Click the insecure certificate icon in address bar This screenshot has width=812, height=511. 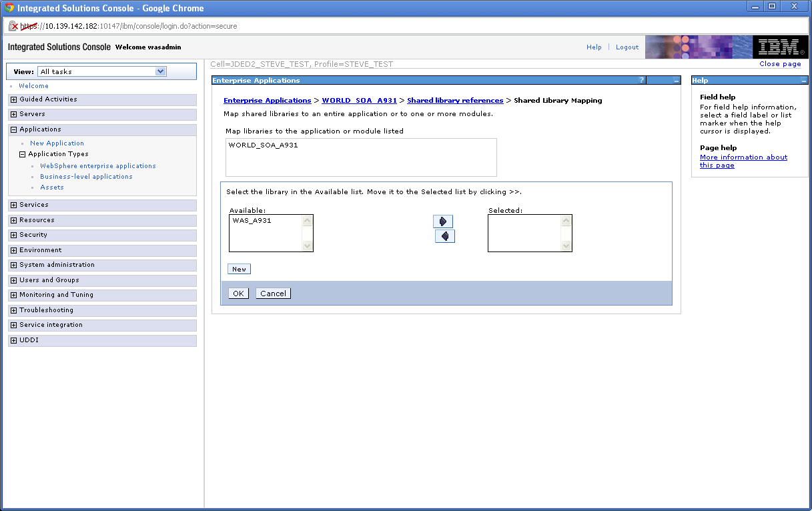(13, 26)
